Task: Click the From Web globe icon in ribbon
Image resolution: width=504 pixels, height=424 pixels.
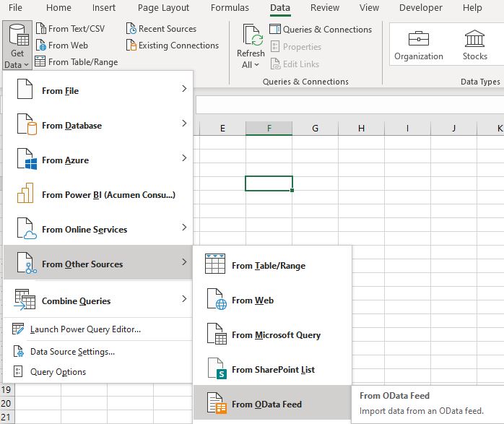Action: [41, 46]
